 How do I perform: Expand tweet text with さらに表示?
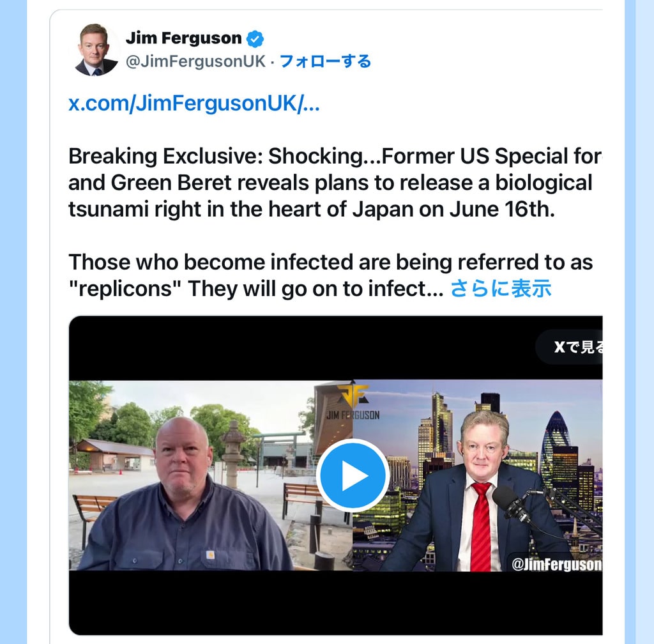[501, 289]
